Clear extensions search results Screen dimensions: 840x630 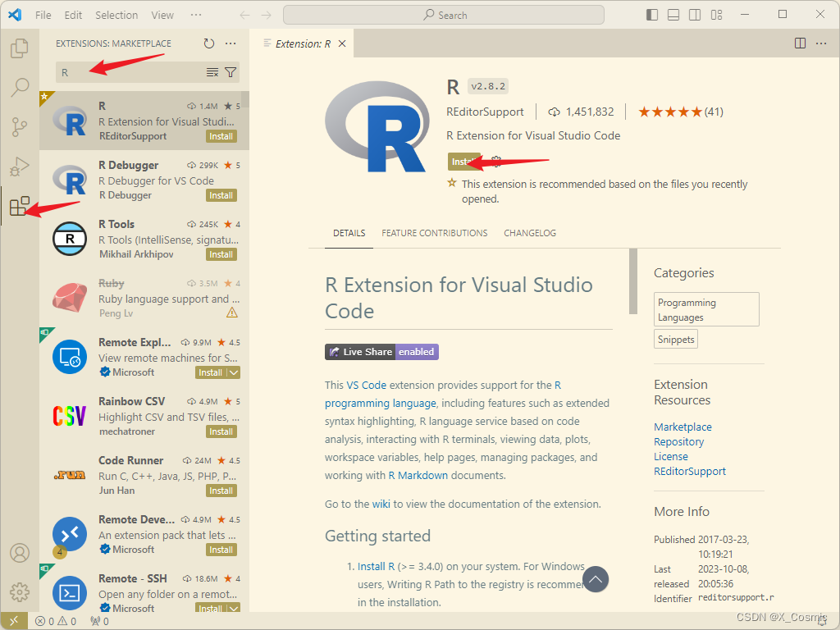[x=212, y=72]
